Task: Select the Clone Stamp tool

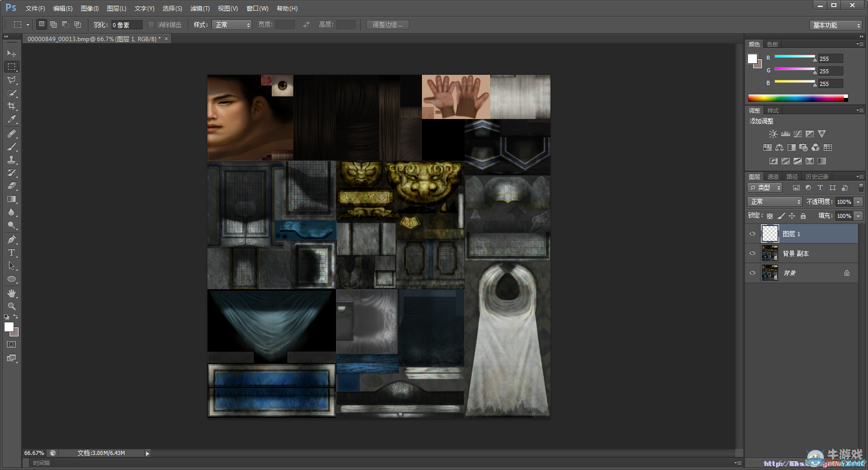Action: point(12,160)
